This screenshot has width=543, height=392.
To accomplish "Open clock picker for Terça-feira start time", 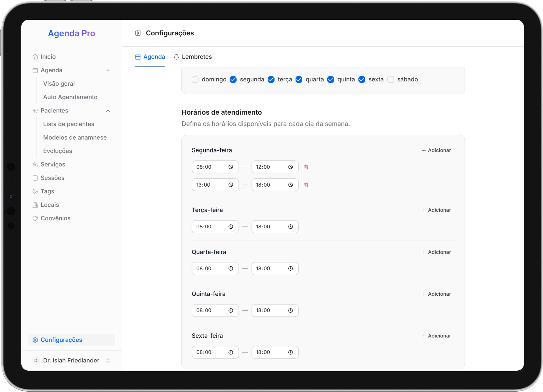I will (231, 227).
